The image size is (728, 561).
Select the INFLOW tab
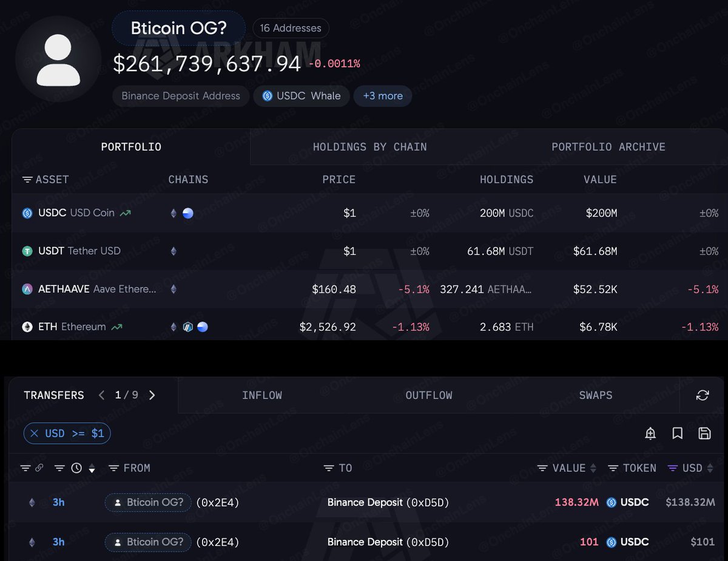(x=262, y=395)
